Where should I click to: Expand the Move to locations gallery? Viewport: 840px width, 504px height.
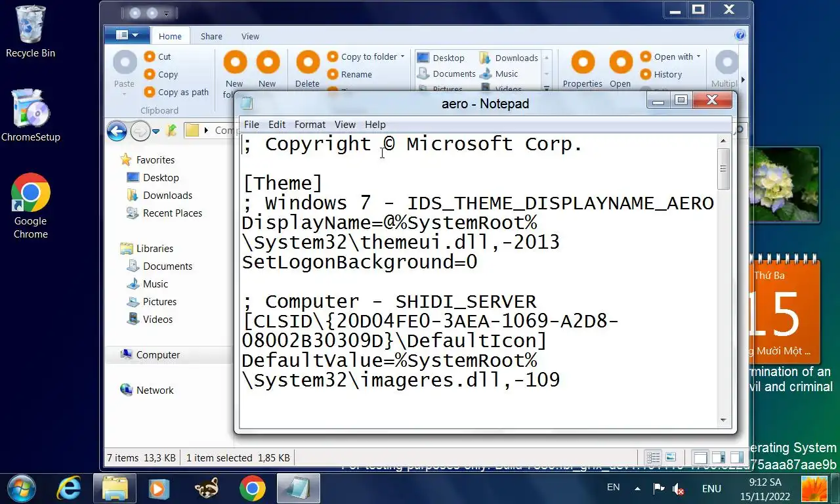[546, 88]
